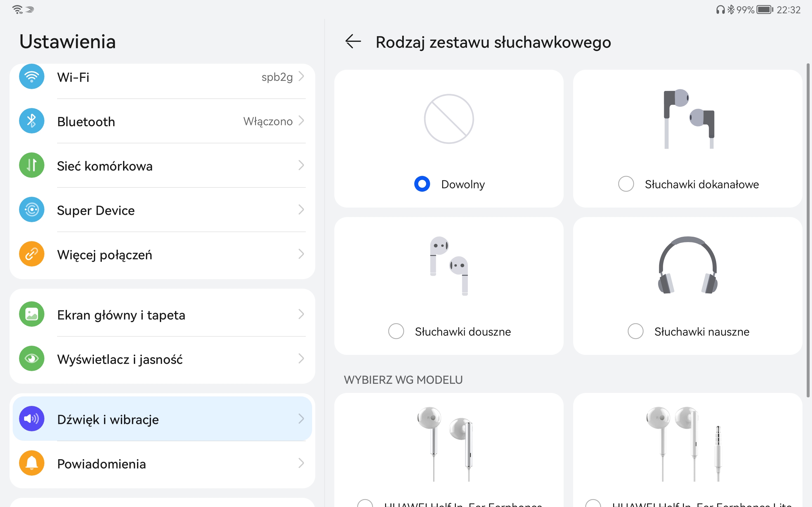Select the Słuchawki dokanałowe radio button
The height and width of the screenshot is (507, 812).
tap(626, 184)
